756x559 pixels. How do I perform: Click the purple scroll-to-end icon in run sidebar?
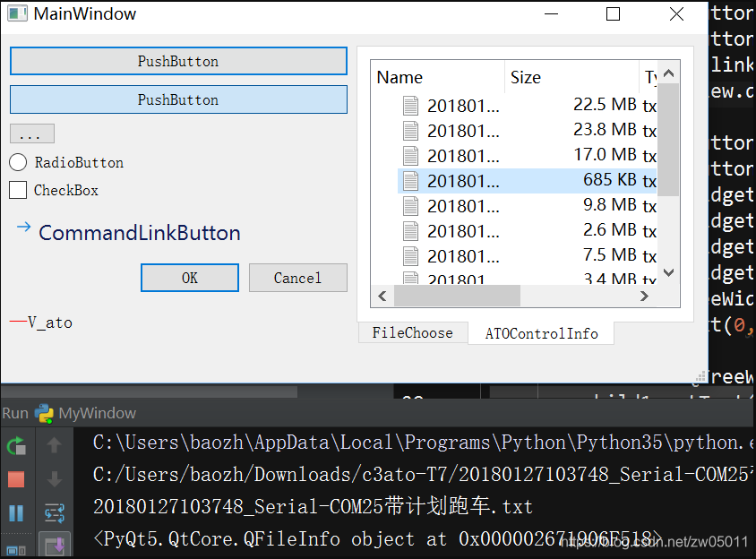click(x=56, y=545)
